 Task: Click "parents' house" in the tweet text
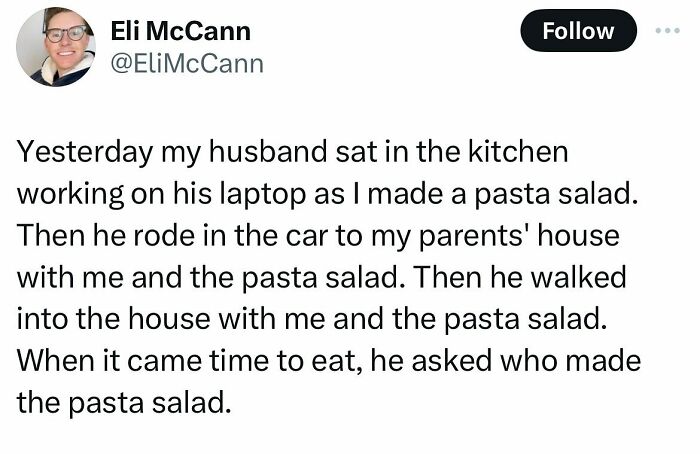click(x=544, y=238)
